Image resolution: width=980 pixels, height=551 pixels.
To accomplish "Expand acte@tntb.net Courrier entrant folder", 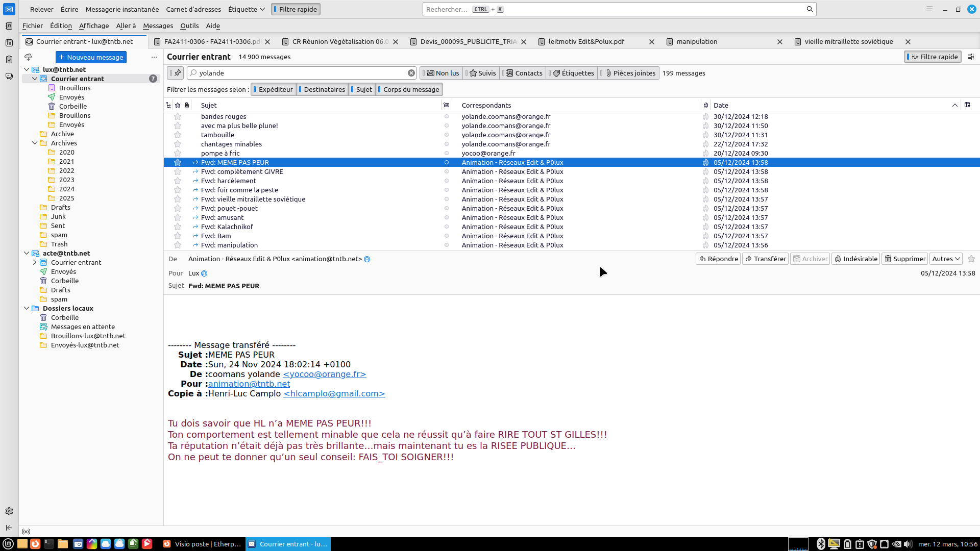I will pos(35,262).
